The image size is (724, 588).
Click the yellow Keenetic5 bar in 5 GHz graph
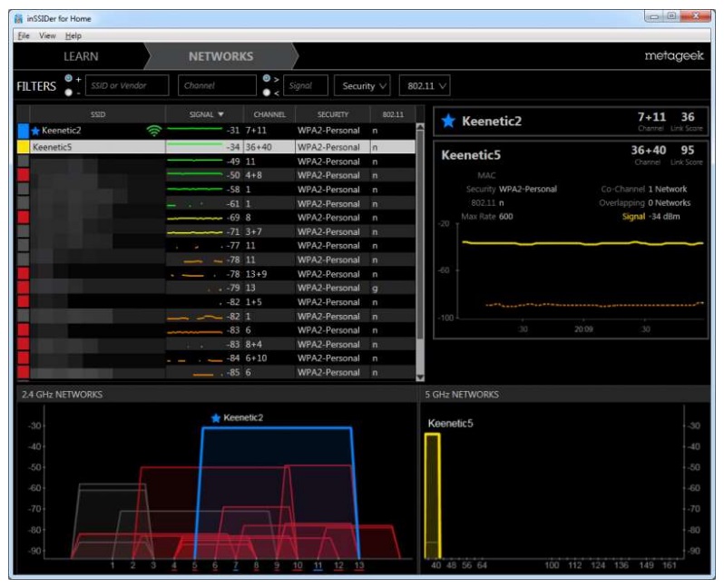[x=433, y=496]
